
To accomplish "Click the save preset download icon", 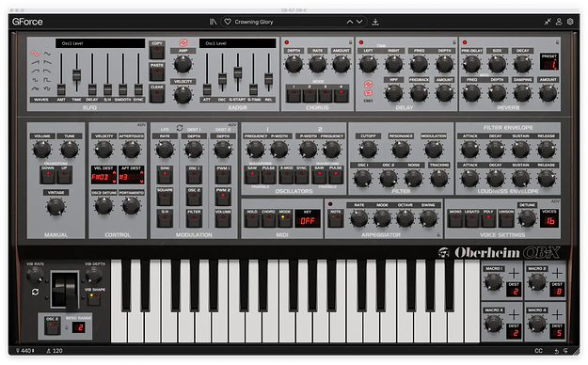I will [375, 22].
